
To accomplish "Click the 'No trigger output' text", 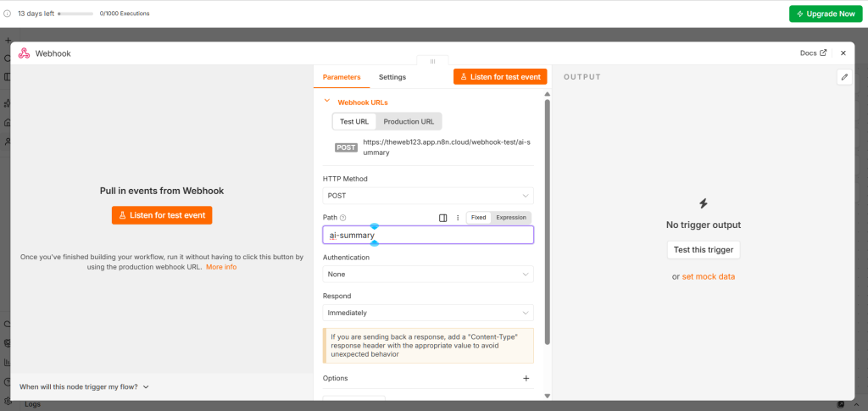I will tap(704, 225).
